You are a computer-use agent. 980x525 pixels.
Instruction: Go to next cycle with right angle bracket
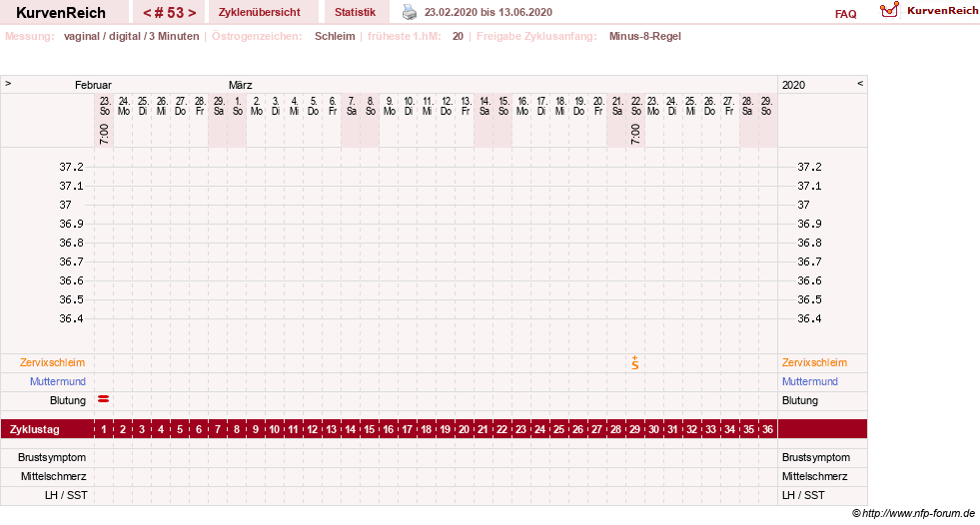click(192, 13)
